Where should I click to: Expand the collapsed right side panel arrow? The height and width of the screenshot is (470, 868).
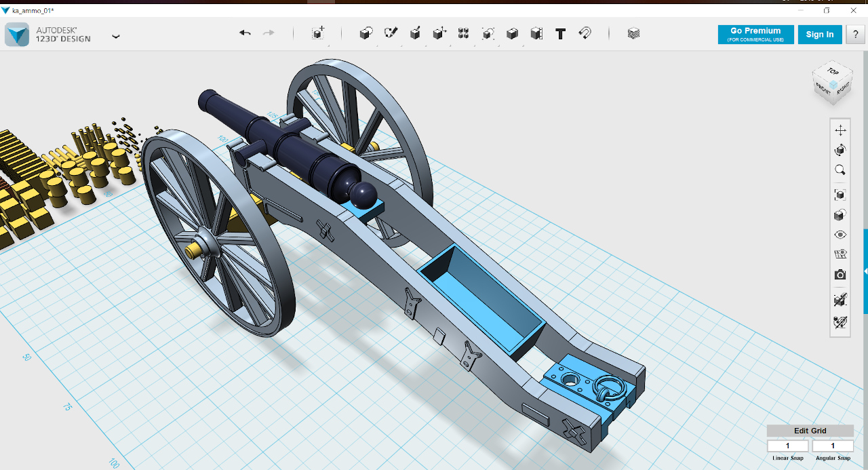coord(865,271)
